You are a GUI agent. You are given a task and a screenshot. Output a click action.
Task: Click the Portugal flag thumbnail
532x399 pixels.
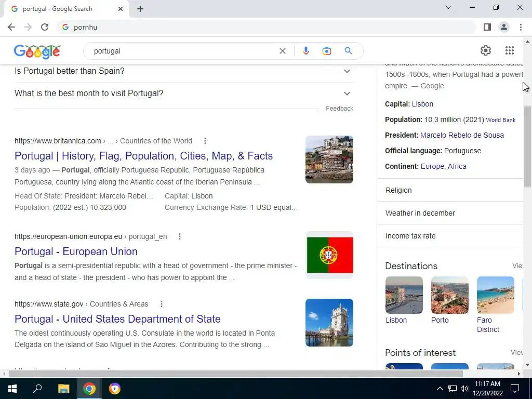[329, 255]
